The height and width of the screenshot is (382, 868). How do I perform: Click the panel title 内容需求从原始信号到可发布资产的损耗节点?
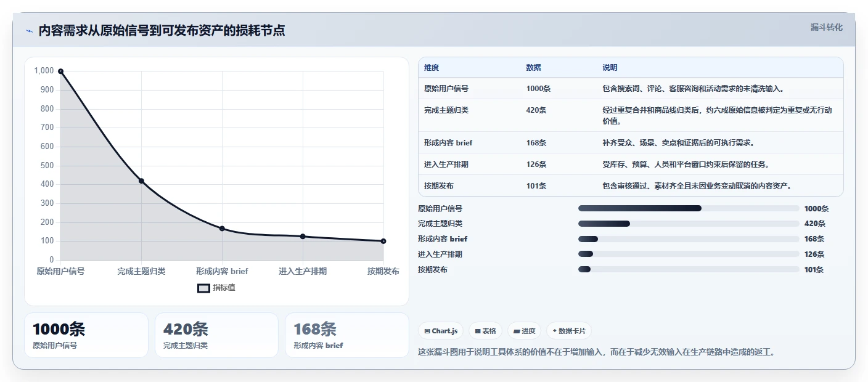point(162,31)
